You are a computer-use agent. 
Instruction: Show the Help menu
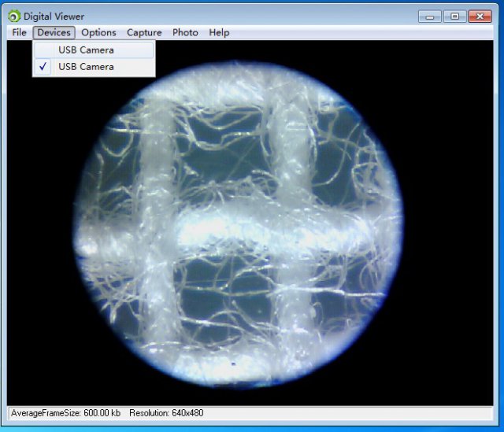click(x=219, y=32)
